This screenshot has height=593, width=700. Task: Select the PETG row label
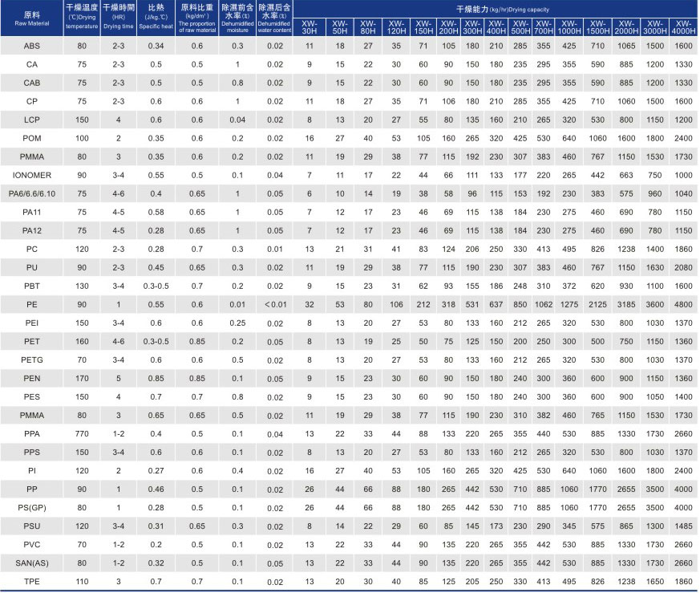pos(31,359)
